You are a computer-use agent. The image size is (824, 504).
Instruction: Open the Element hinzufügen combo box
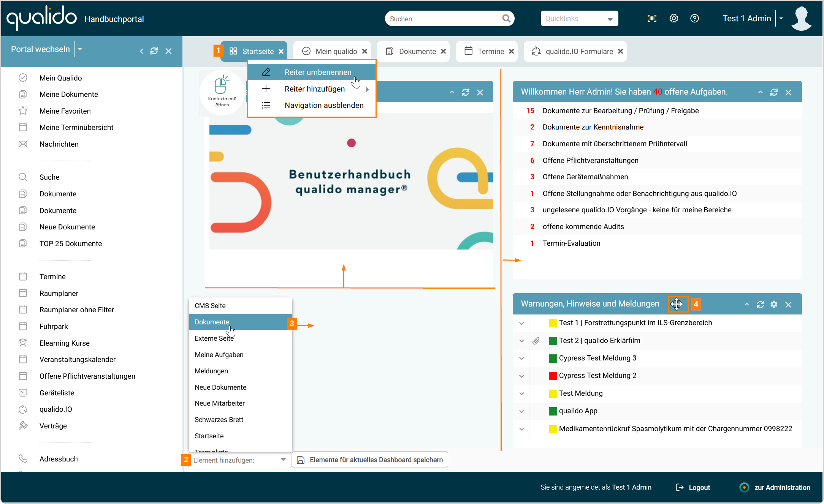[x=240, y=460]
